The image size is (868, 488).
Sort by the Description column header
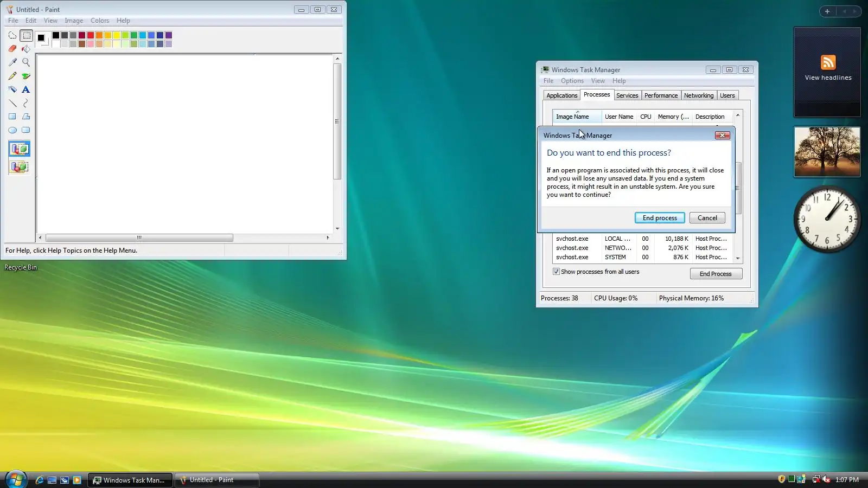(x=712, y=117)
